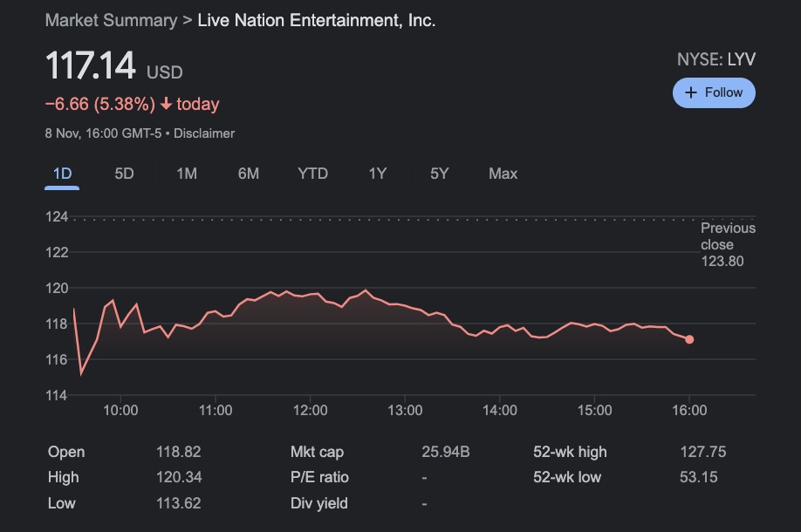This screenshot has width=801, height=532.
Task: Click the Previous close 123.80 label
Action: (x=728, y=244)
